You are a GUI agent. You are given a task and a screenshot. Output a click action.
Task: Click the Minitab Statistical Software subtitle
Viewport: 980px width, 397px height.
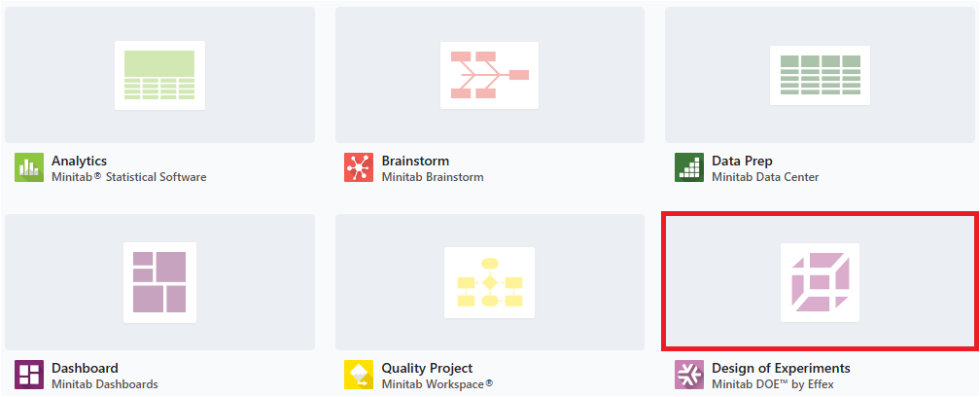(128, 177)
